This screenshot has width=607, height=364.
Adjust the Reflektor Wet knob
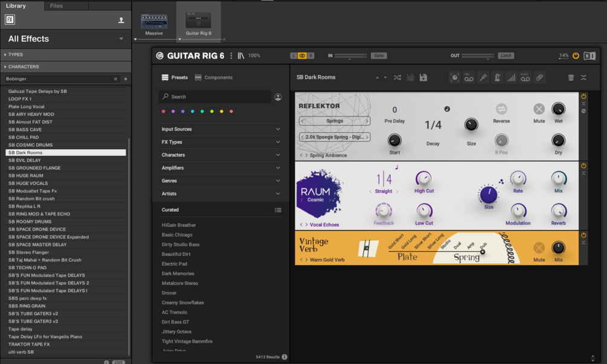pos(558,109)
